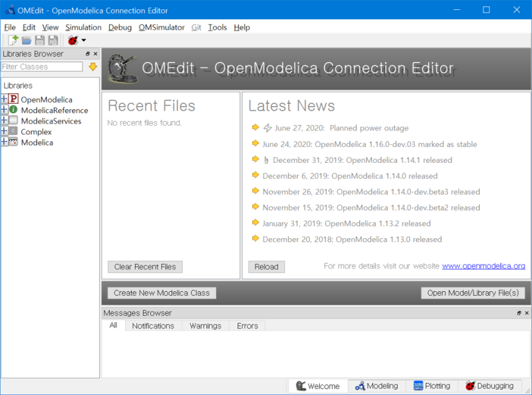The height and width of the screenshot is (395, 532).
Task: Click the ModelicaServices library icon
Action: click(x=13, y=120)
